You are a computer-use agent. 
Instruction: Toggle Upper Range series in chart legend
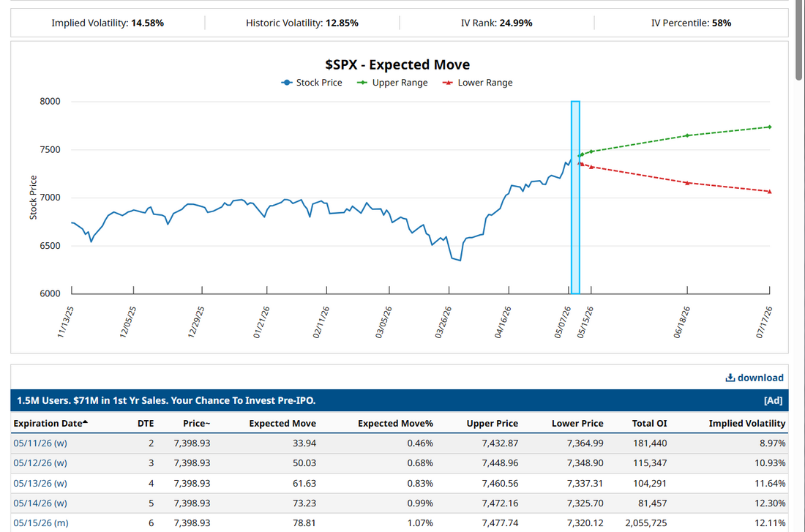click(392, 83)
